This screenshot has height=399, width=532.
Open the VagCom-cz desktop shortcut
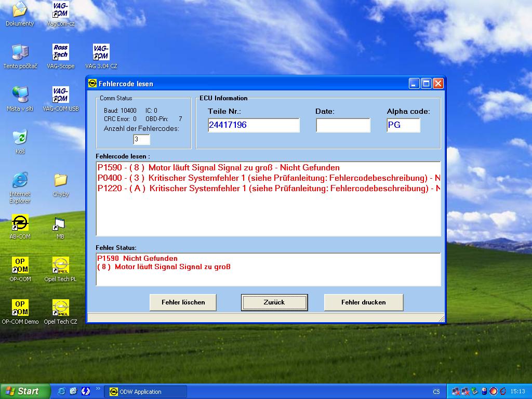[x=60, y=10]
